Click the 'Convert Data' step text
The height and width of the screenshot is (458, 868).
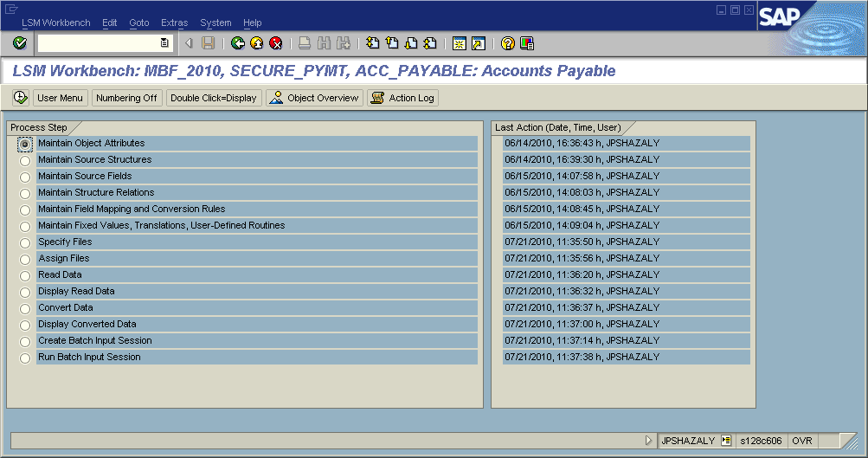(x=65, y=307)
